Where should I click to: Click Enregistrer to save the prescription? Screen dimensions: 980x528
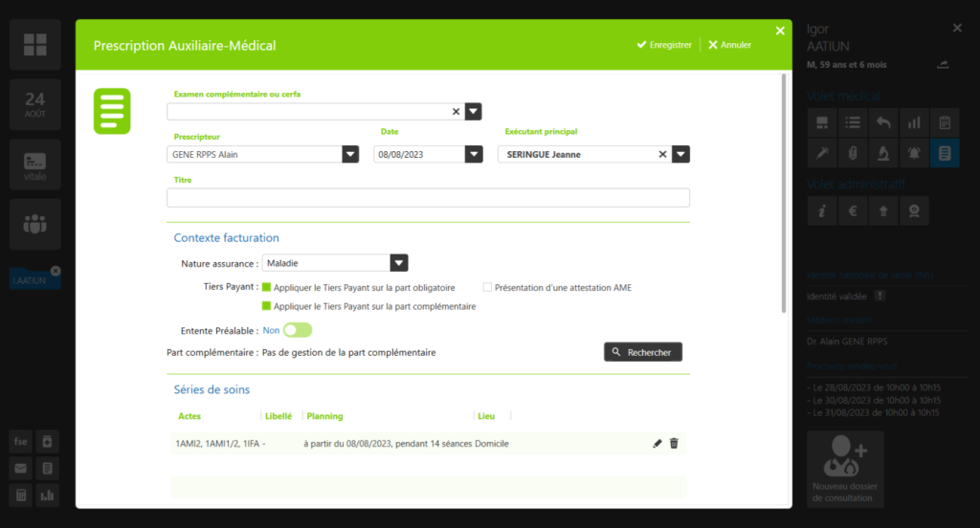664,45
